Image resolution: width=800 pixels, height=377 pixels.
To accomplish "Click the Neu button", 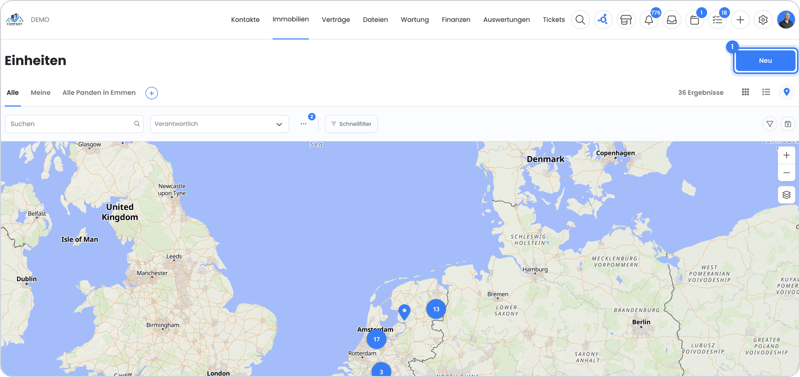I will pyautogui.click(x=765, y=61).
